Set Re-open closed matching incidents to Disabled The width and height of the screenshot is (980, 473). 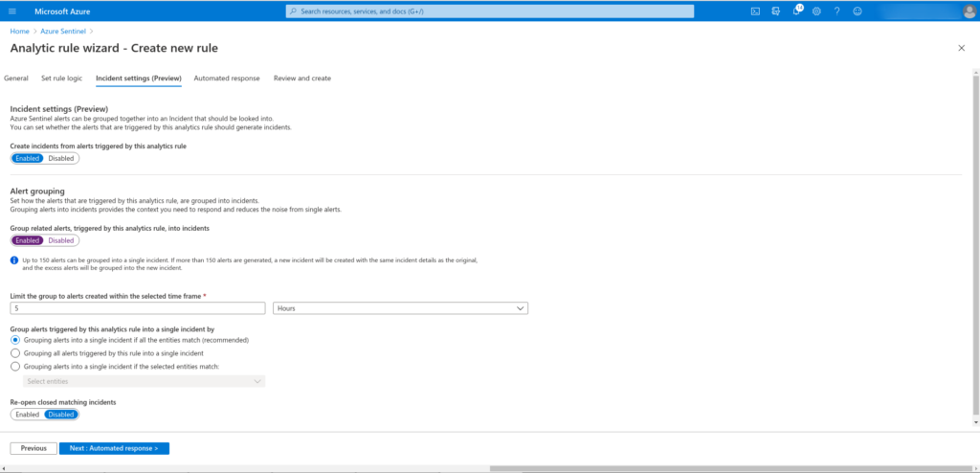click(x=61, y=415)
